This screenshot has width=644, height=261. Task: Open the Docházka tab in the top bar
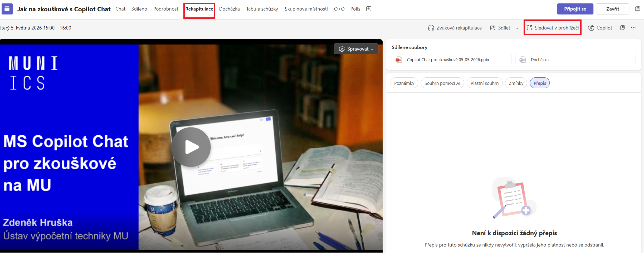pos(229,9)
